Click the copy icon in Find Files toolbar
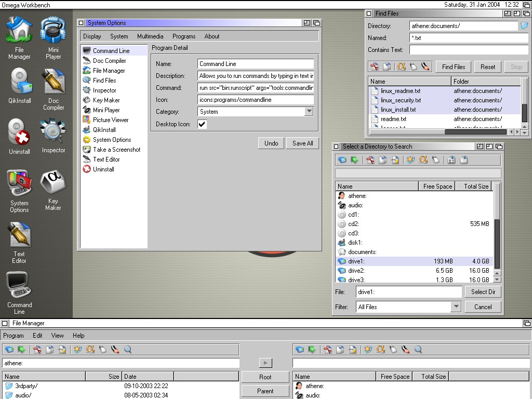The width and height of the screenshot is (532, 399). pyautogui.click(x=387, y=66)
